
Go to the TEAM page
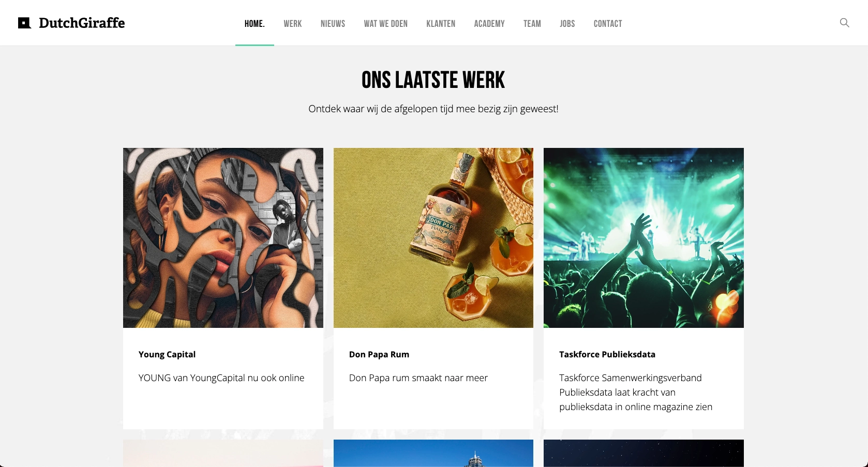pyautogui.click(x=532, y=24)
